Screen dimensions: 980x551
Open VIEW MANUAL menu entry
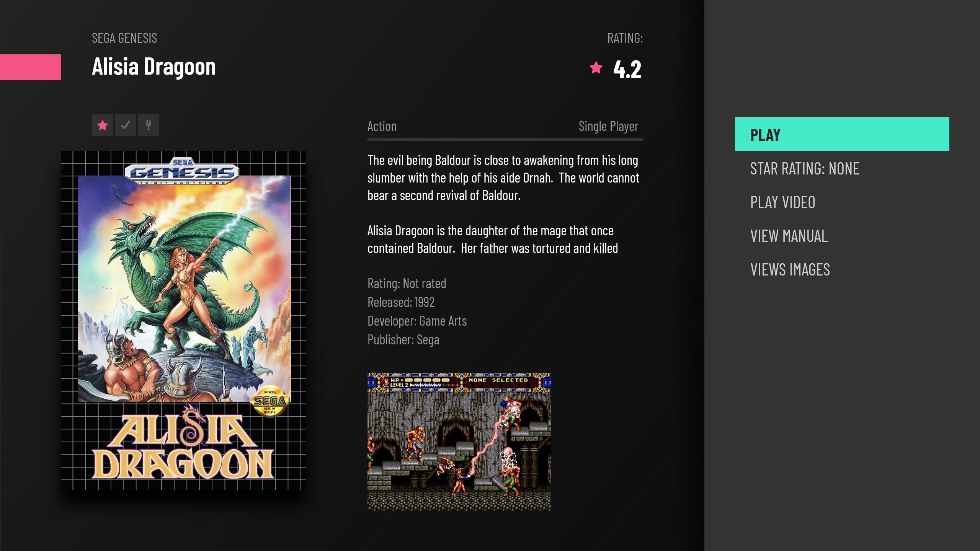coord(842,236)
